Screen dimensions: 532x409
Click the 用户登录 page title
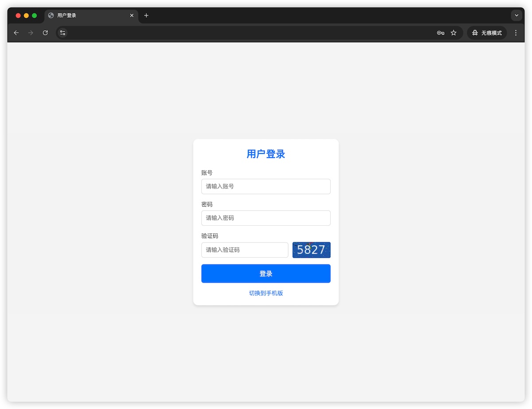(266, 154)
